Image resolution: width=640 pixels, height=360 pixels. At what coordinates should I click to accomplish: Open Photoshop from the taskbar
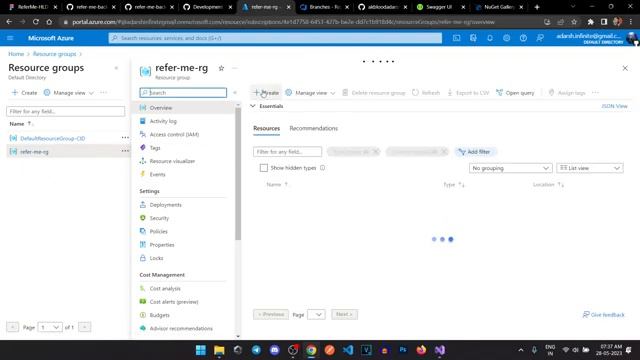click(403, 350)
